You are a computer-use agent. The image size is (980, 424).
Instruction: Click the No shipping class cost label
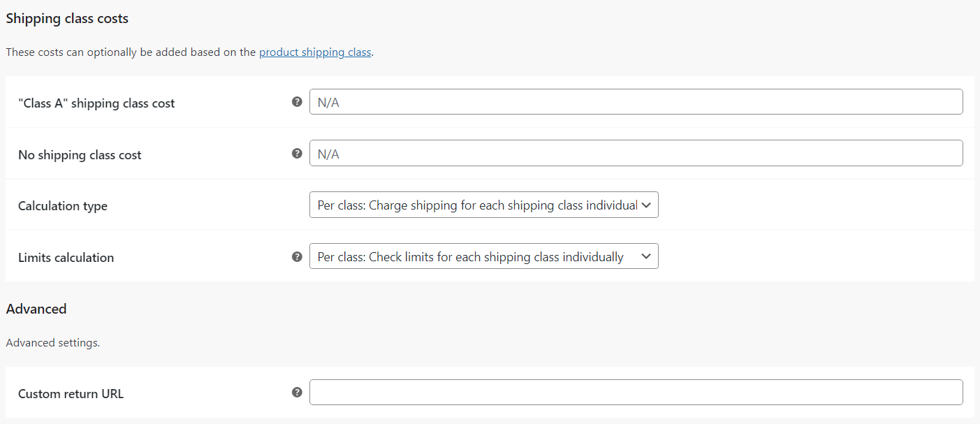click(x=80, y=155)
